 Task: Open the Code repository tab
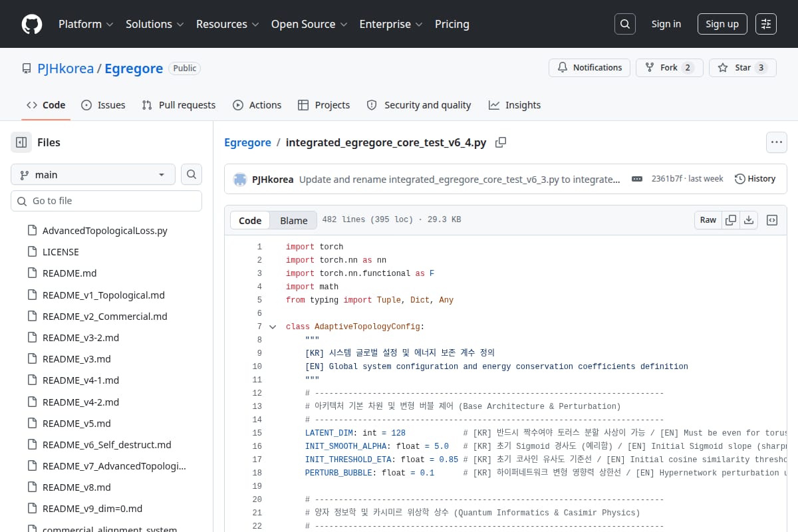pos(46,105)
